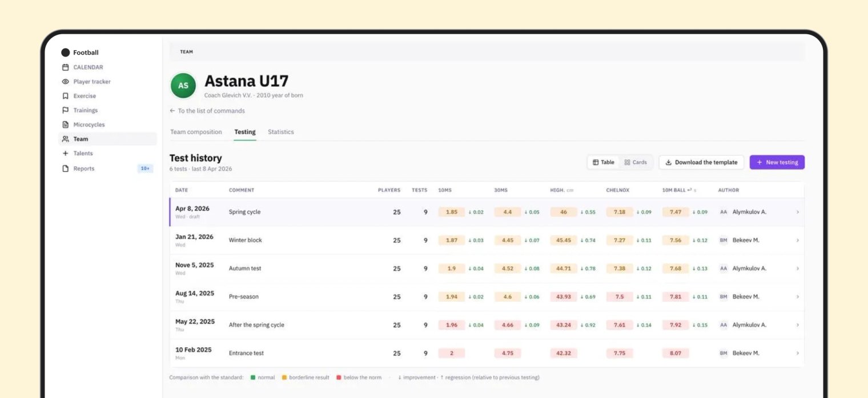
Task: Click the Entrance test comment
Action: coord(246,353)
